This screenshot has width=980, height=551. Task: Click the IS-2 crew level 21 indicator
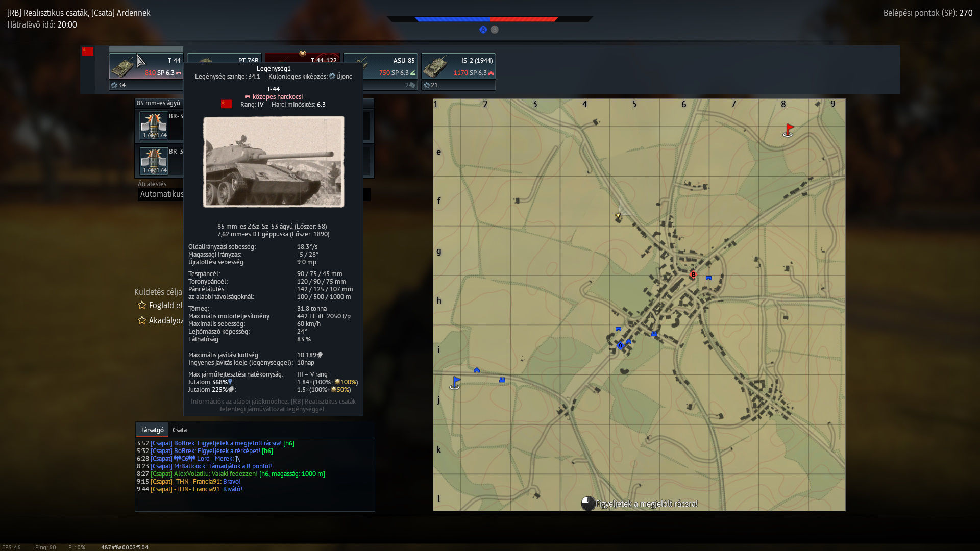[431, 85]
